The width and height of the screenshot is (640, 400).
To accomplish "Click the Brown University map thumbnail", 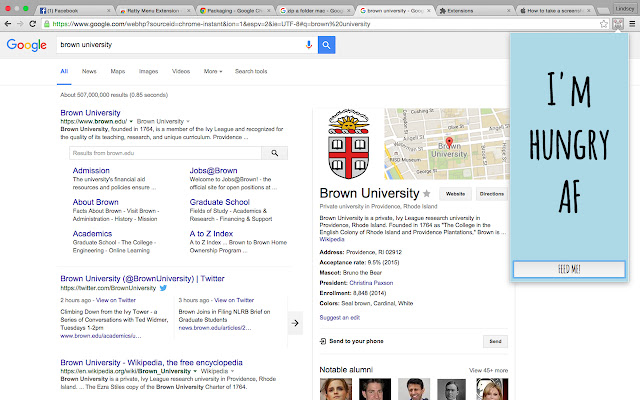I will click(x=447, y=144).
